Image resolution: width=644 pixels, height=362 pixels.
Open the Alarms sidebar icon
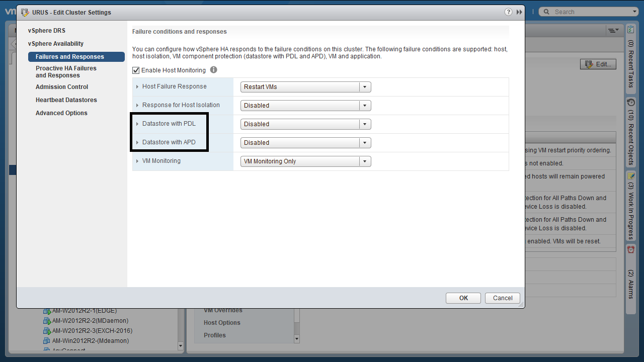click(631, 249)
